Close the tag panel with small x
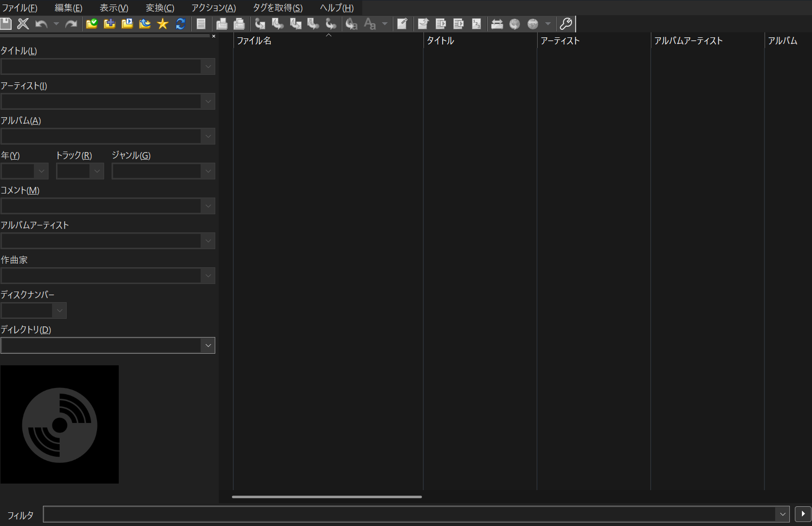Viewport: 812px width, 526px height. [x=214, y=36]
